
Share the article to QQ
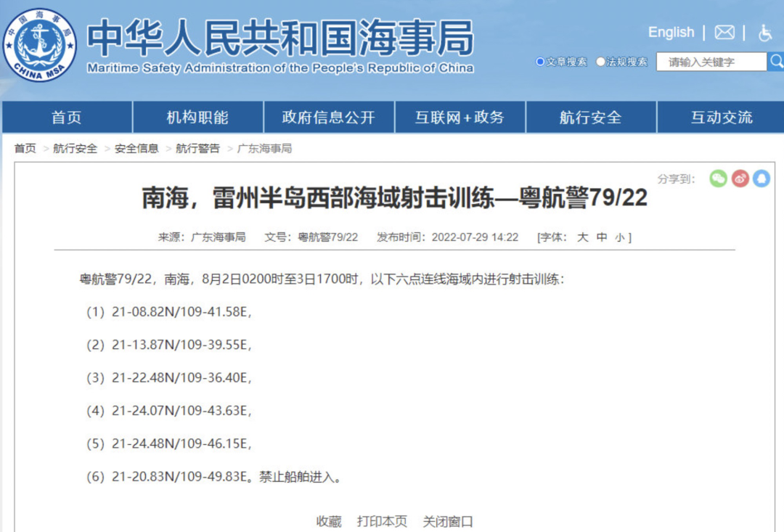(762, 178)
